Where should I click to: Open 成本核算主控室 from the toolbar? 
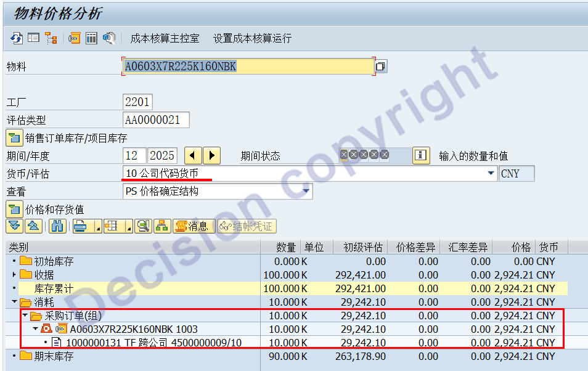pyautogui.click(x=165, y=38)
